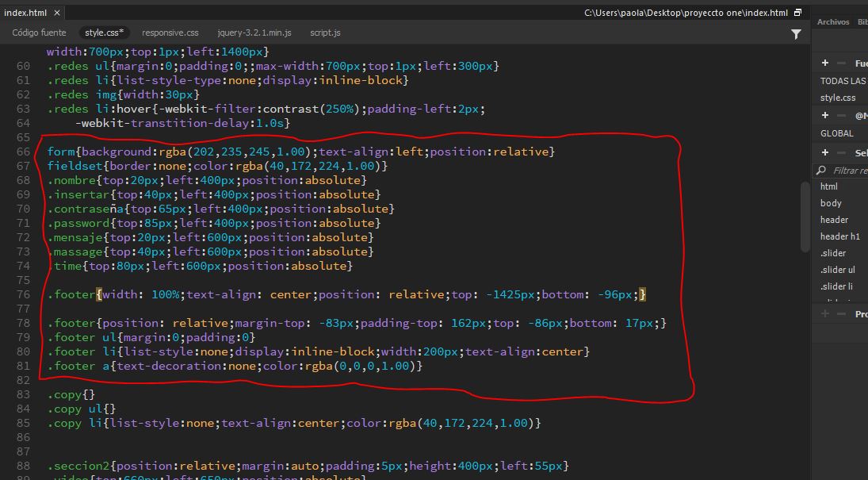Close the index.html document tab
This screenshot has height=480, width=868.
tap(57, 12)
